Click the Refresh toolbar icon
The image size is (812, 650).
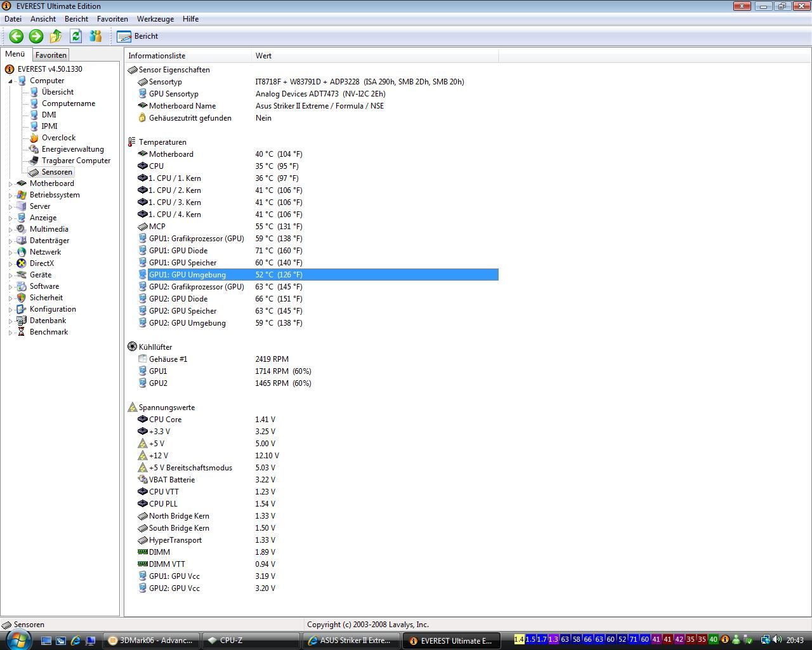[x=75, y=36]
